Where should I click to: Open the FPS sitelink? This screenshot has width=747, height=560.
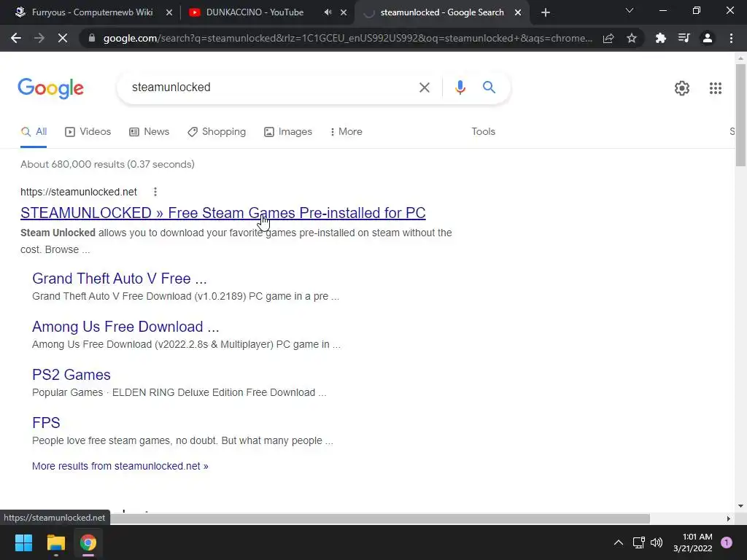46,423
